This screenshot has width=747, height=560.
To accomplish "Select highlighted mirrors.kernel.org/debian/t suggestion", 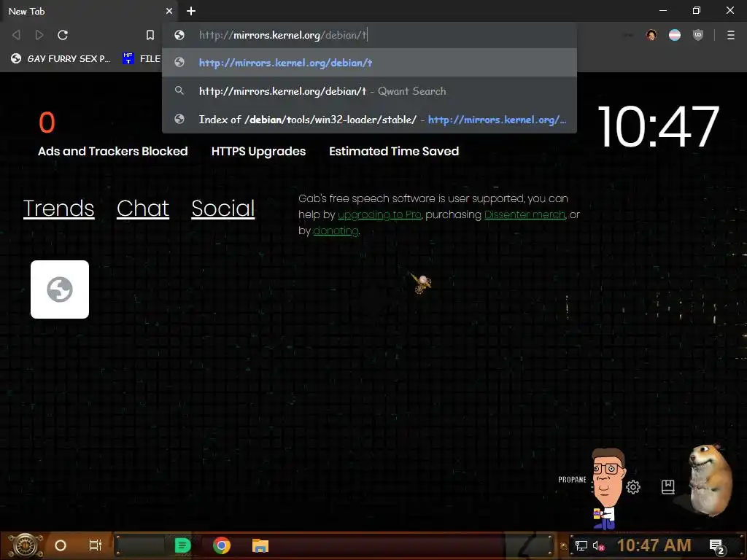I will pos(369,63).
